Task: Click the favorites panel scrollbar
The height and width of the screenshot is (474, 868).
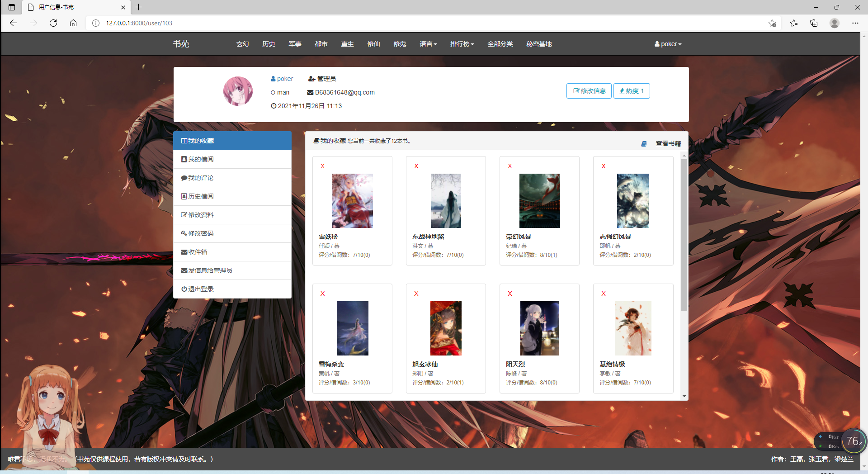Action: [x=684, y=235]
